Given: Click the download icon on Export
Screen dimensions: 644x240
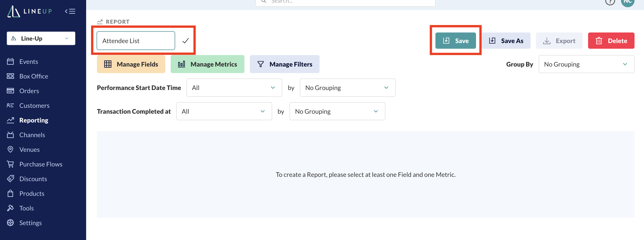Looking at the screenshot, I should click(x=547, y=41).
